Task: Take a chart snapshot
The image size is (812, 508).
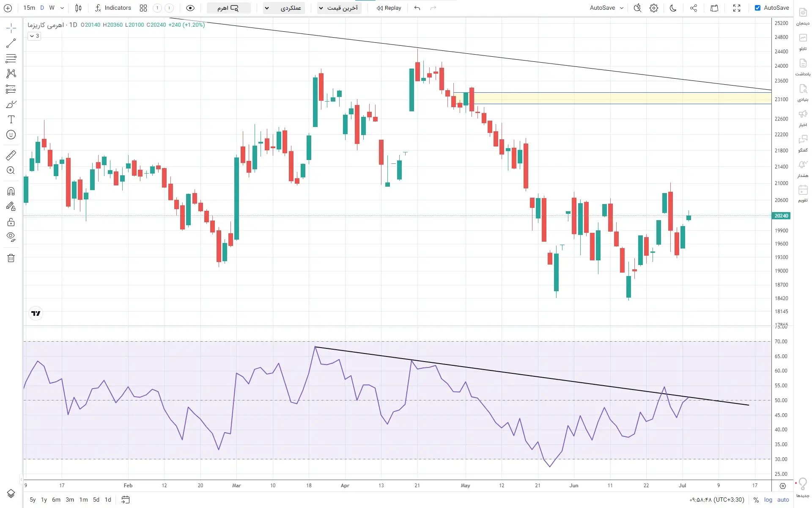Action: point(714,8)
